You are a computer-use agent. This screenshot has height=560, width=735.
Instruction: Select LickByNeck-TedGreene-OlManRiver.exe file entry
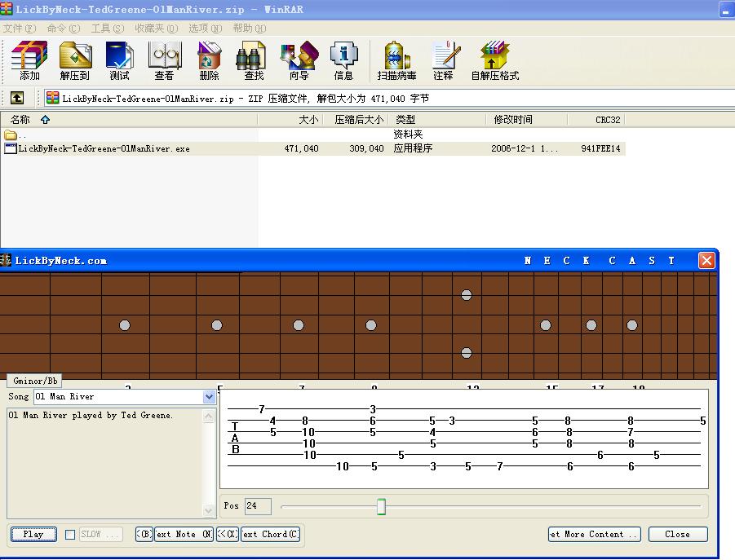pos(104,149)
